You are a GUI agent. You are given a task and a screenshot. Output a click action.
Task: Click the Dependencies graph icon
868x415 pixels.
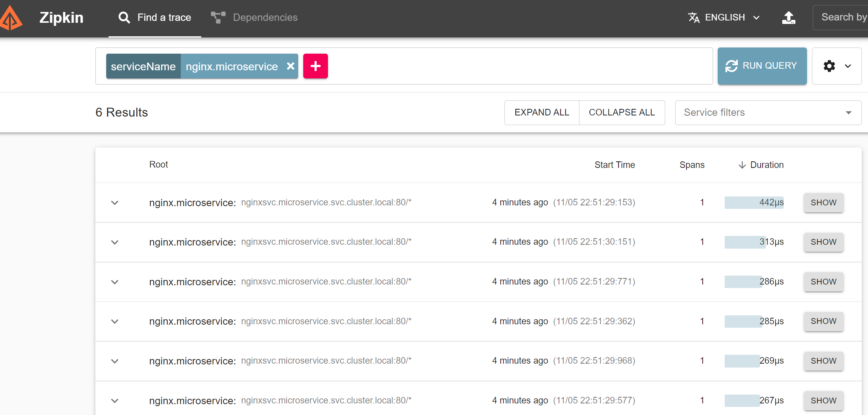click(x=218, y=18)
